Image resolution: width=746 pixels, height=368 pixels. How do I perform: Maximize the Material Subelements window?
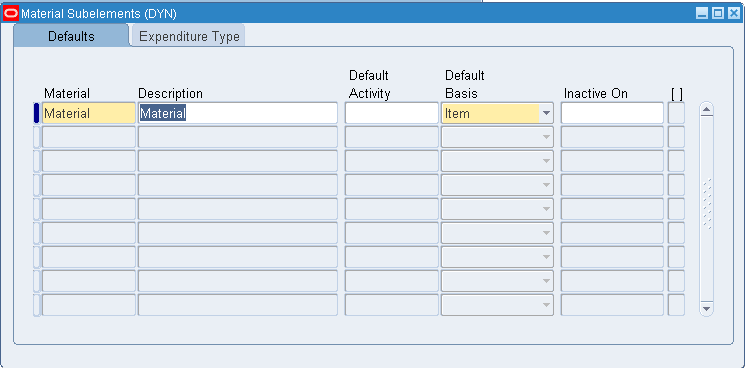[x=717, y=13]
